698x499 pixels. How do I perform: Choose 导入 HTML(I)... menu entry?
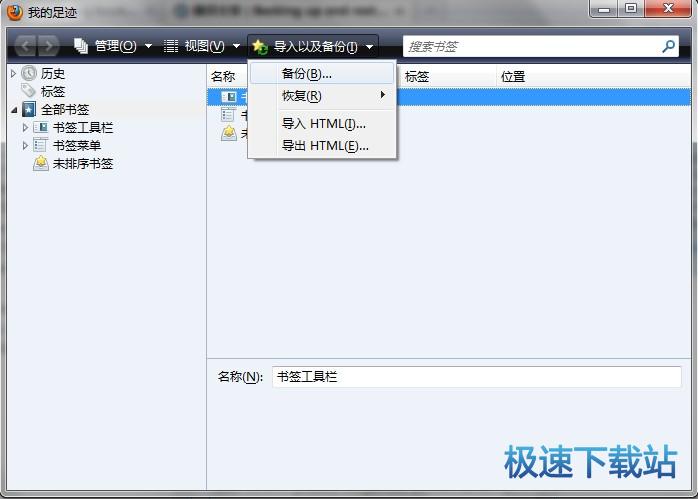click(x=322, y=123)
